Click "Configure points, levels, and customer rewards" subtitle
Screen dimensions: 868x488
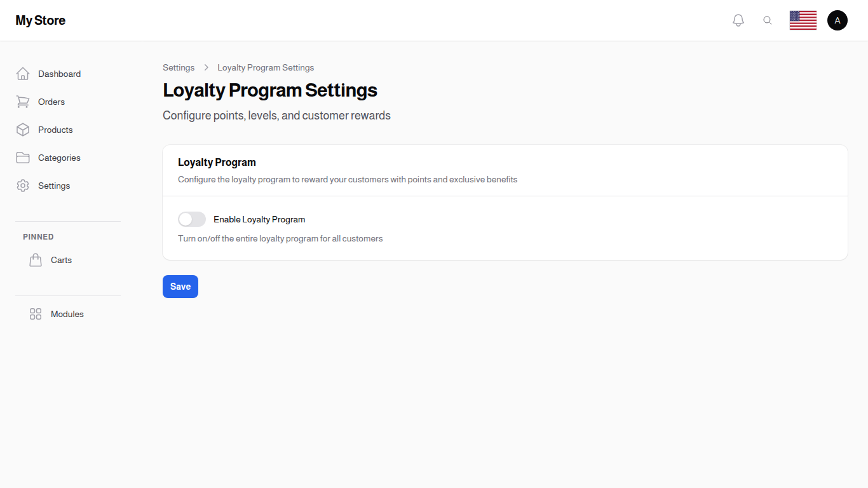tap(276, 116)
